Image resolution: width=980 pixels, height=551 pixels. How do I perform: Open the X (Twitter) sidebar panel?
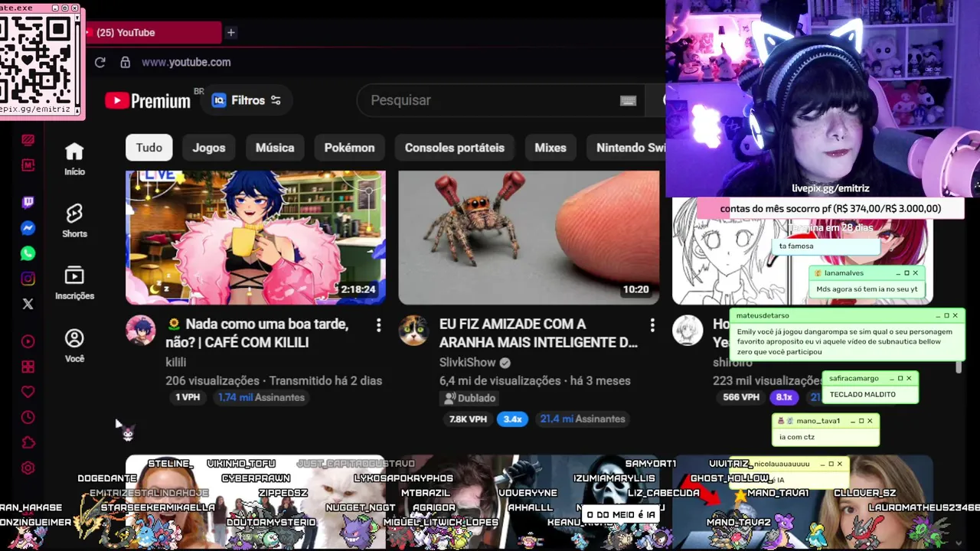pyautogui.click(x=28, y=304)
